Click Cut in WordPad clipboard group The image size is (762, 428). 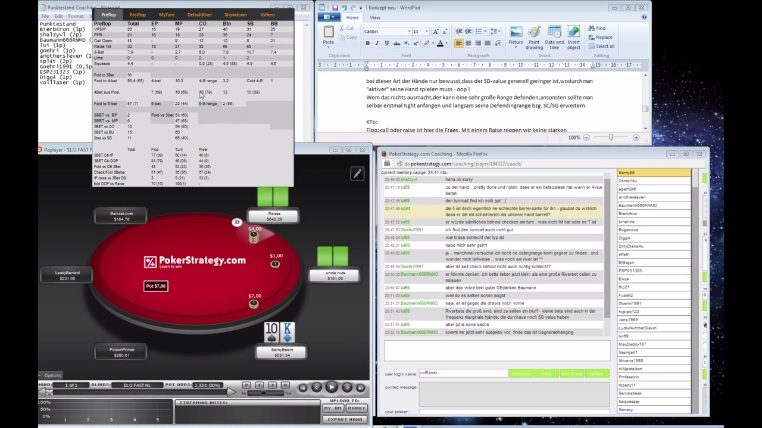coord(348,28)
